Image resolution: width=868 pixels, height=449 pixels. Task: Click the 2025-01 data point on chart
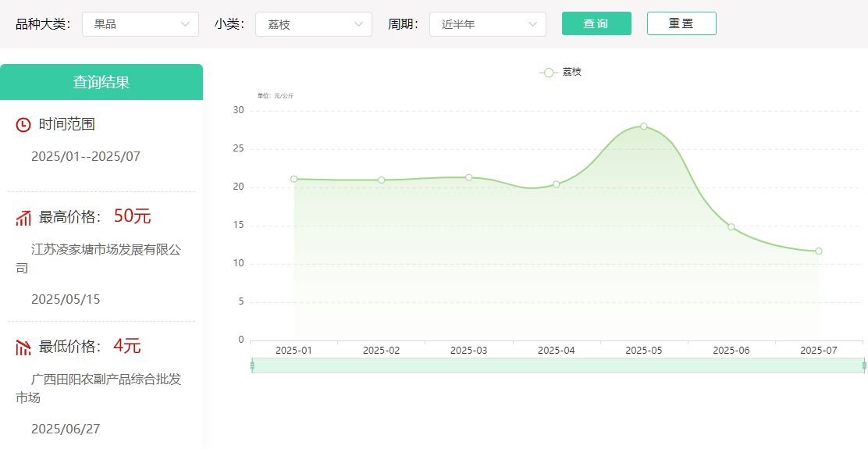294,179
